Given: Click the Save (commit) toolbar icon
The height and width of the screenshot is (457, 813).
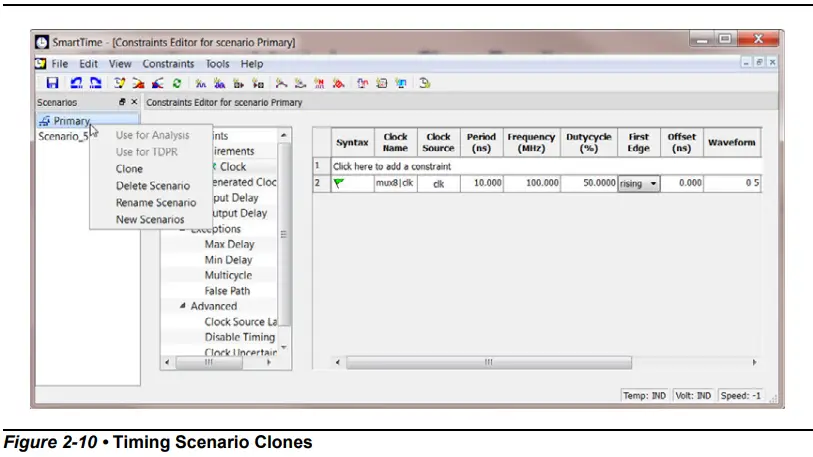Looking at the screenshot, I should tap(52, 83).
